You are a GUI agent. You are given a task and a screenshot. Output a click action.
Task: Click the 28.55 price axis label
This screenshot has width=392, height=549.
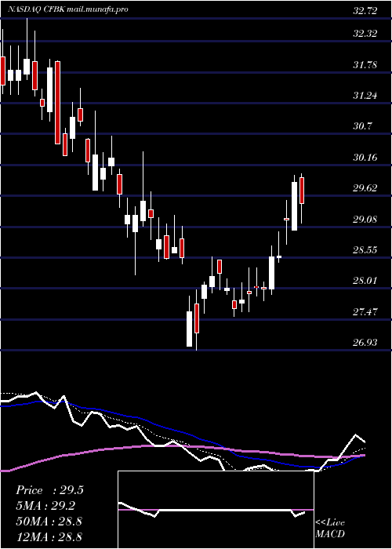point(365,249)
